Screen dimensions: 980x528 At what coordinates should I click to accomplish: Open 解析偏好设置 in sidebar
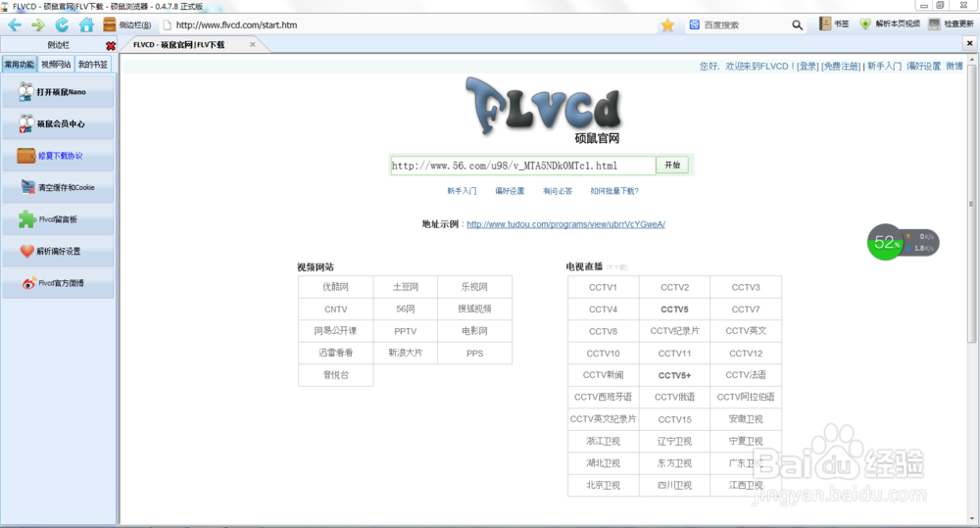58,251
